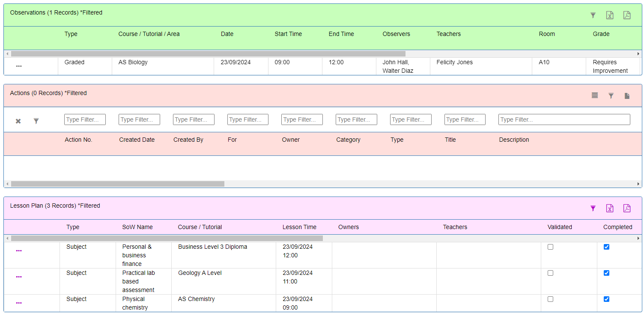
Task: Sort Lesson Plan by Validated header
Action: (560, 227)
